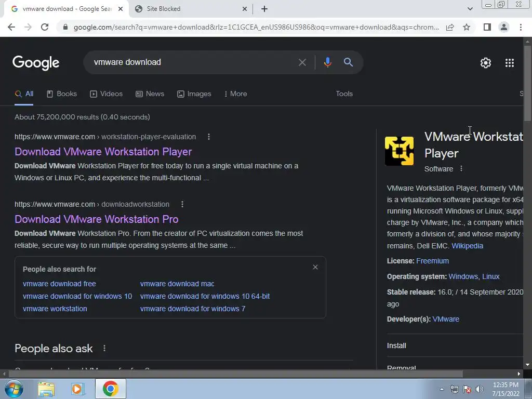Switch to the Books results tab

[x=62, y=94]
